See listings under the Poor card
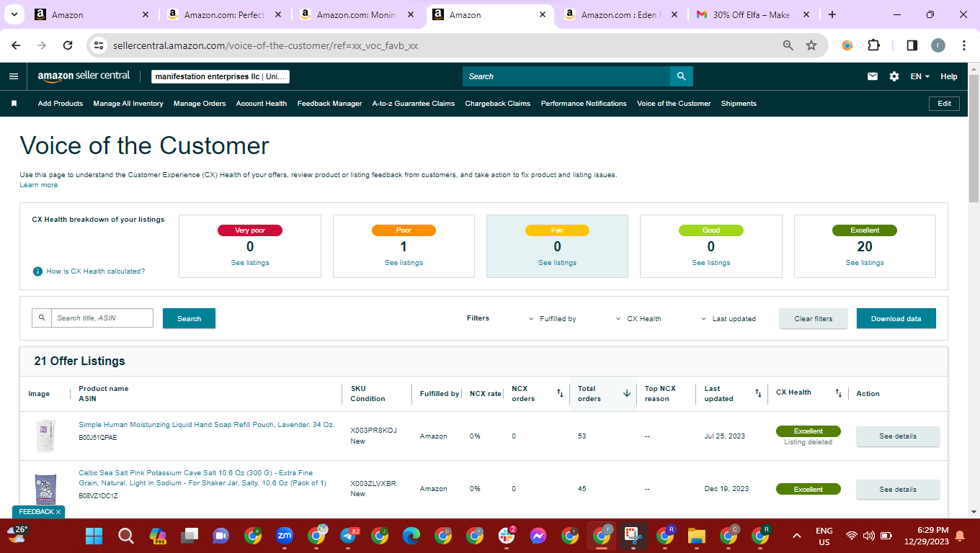 click(x=404, y=263)
